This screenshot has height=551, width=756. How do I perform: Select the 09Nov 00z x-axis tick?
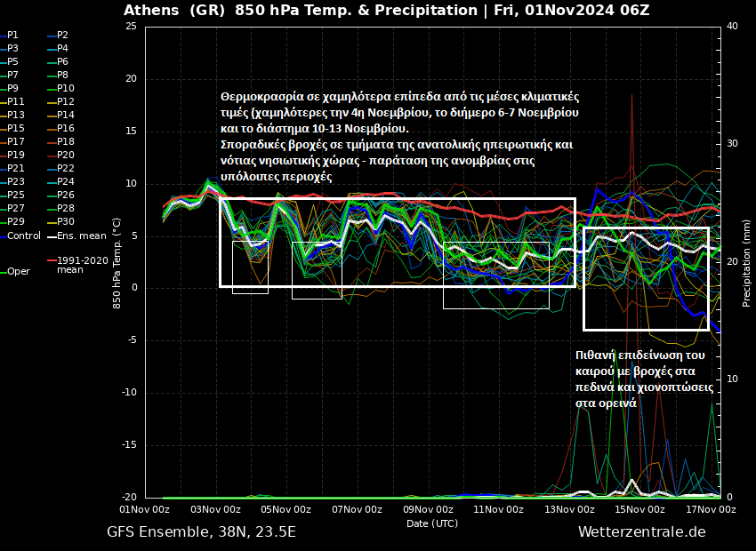pyautogui.click(x=427, y=509)
